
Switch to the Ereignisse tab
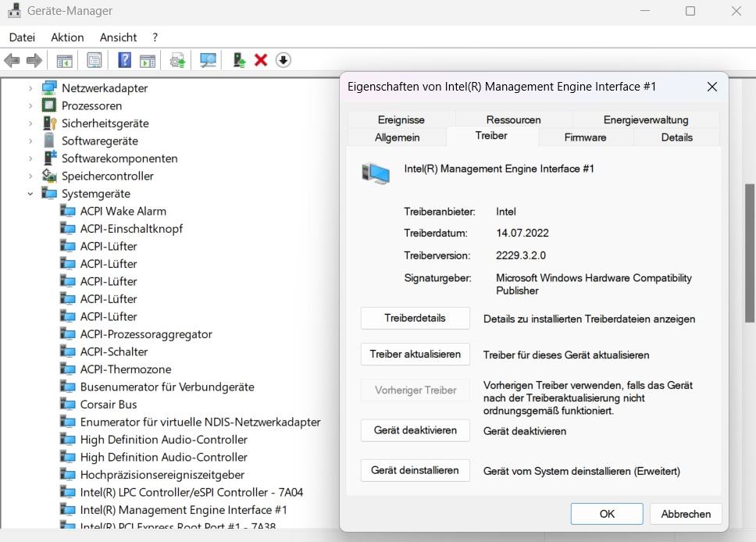[x=401, y=119]
